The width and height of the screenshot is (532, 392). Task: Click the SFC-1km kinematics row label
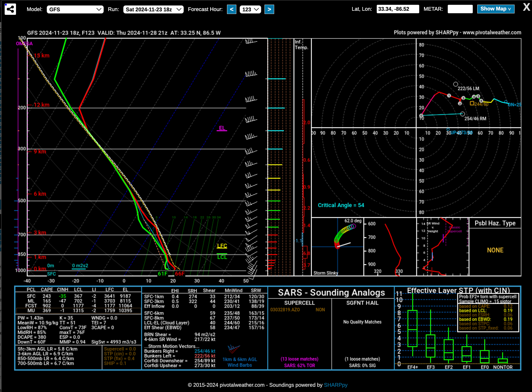coord(154,297)
